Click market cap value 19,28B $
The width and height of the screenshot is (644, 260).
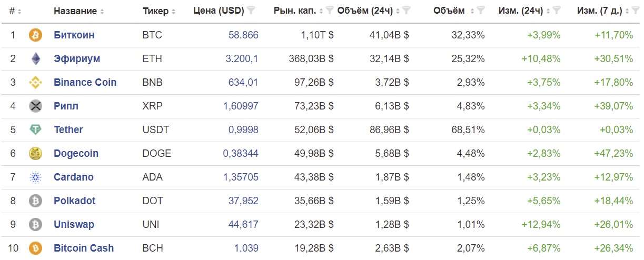pyautogui.click(x=314, y=248)
